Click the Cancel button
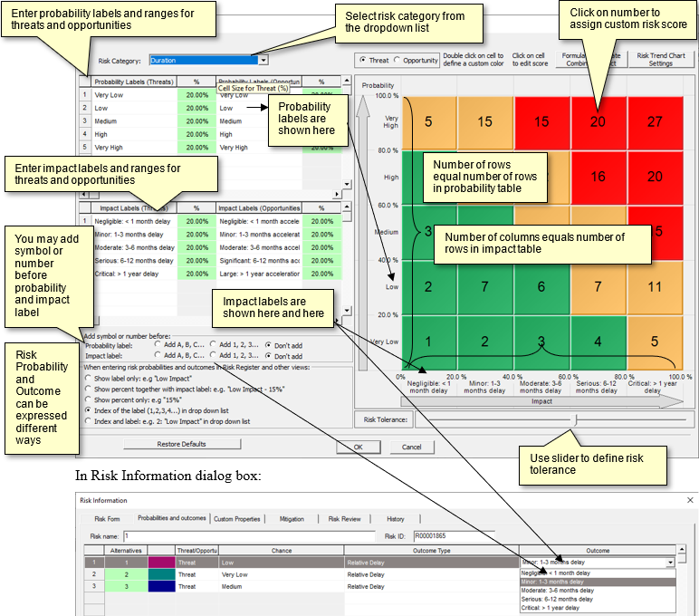Viewport: 699px width, 616px height. coord(411,447)
